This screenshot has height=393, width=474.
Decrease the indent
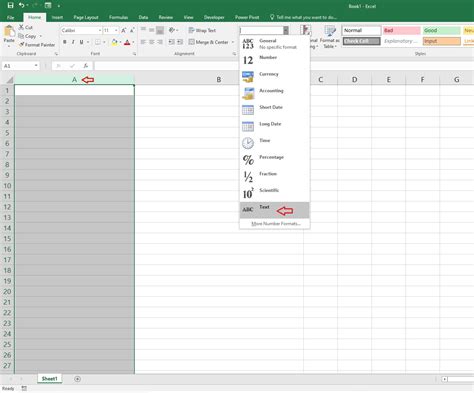(x=171, y=42)
